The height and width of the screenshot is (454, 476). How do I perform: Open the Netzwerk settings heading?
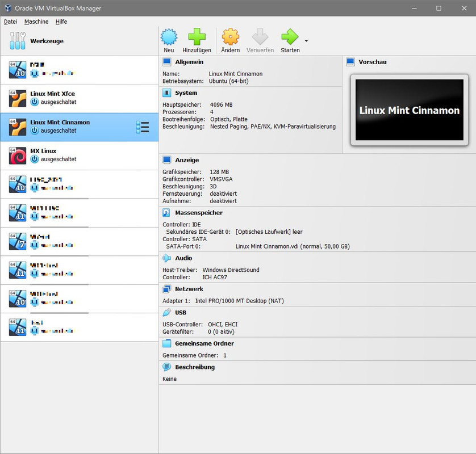(189, 289)
